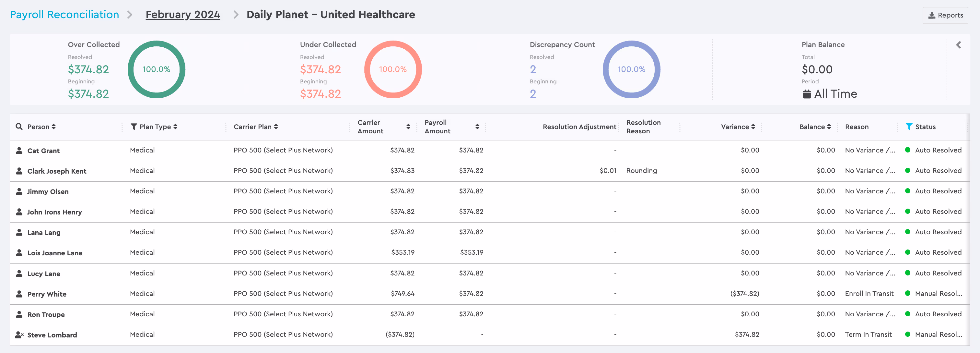The image size is (980, 353).
Task: Click the calendar icon beside All Time
Action: [x=807, y=94]
